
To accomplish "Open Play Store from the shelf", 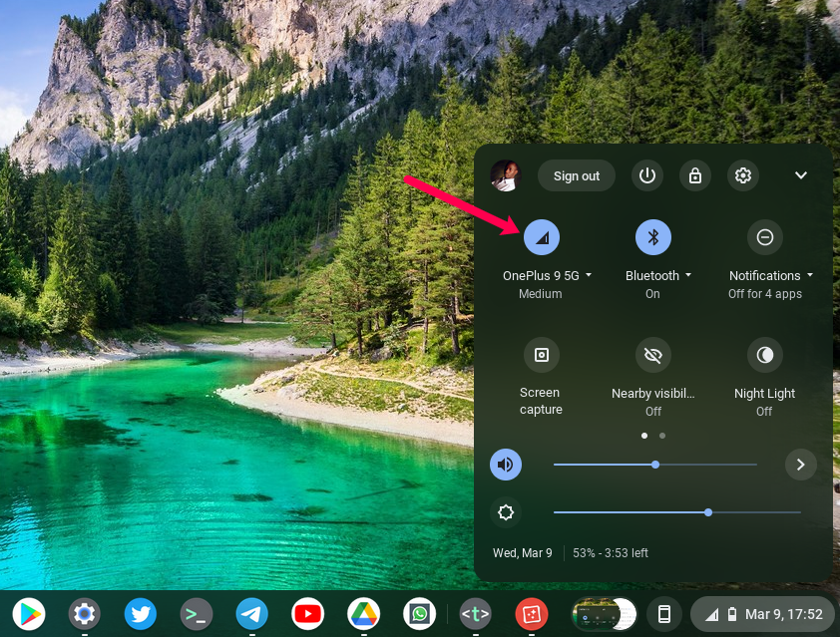I will tap(29, 614).
